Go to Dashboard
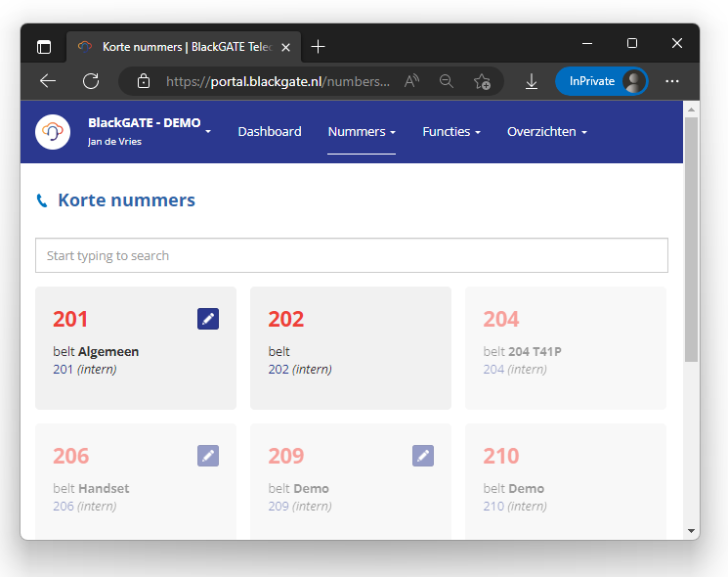This screenshot has width=728, height=577. (x=270, y=131)
